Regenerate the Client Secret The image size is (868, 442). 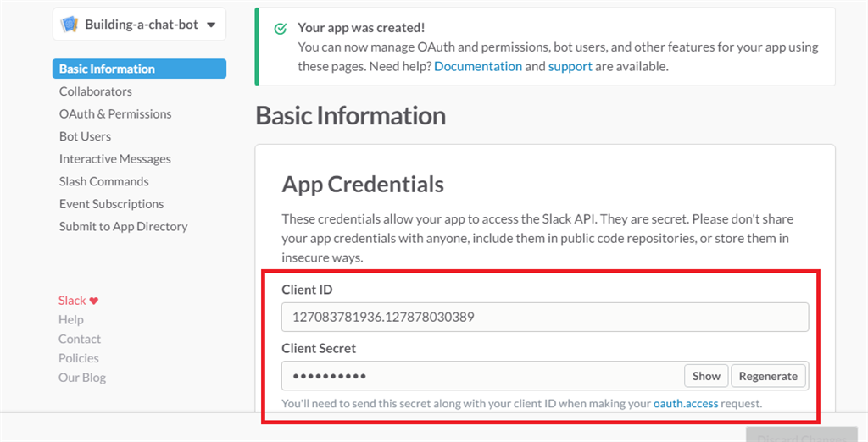[x=768, y=376]
